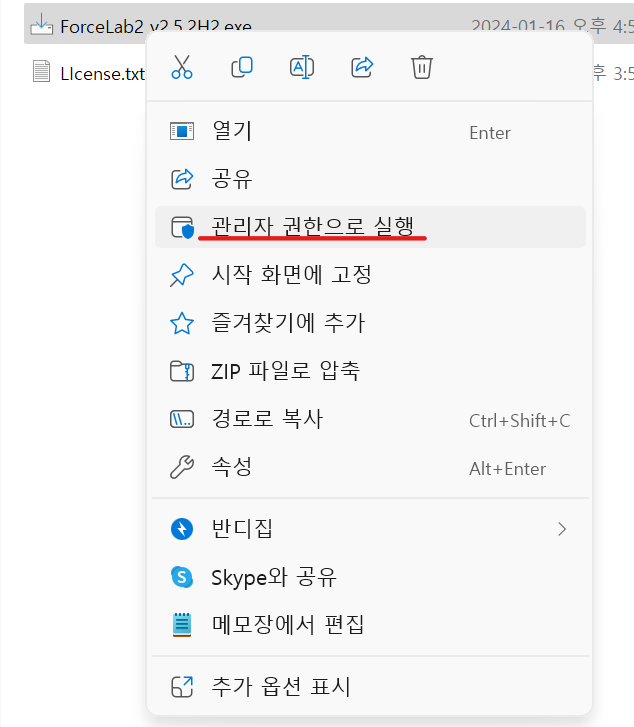Click the Delete trash can icon
The width and height of the screenshot is (634, 727).
click(x=422, y=67)
